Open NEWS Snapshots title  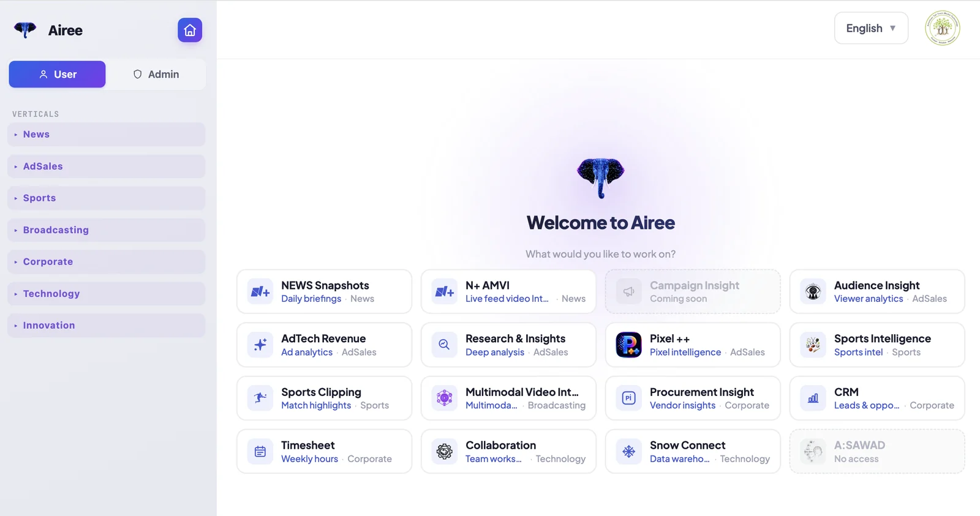(325, 285)
